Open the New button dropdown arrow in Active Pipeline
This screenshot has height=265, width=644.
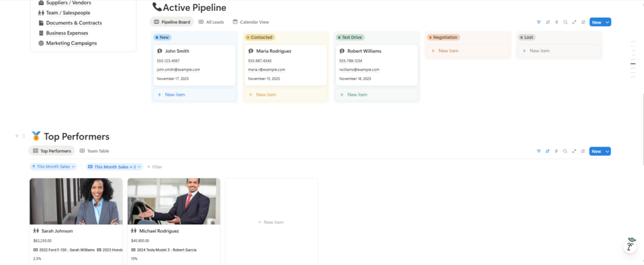[x=607, y=22]
